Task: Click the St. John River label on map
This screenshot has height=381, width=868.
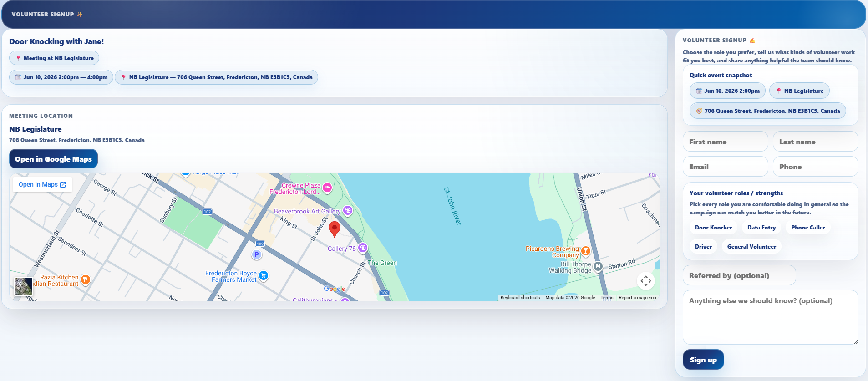Action: point(453,206)
